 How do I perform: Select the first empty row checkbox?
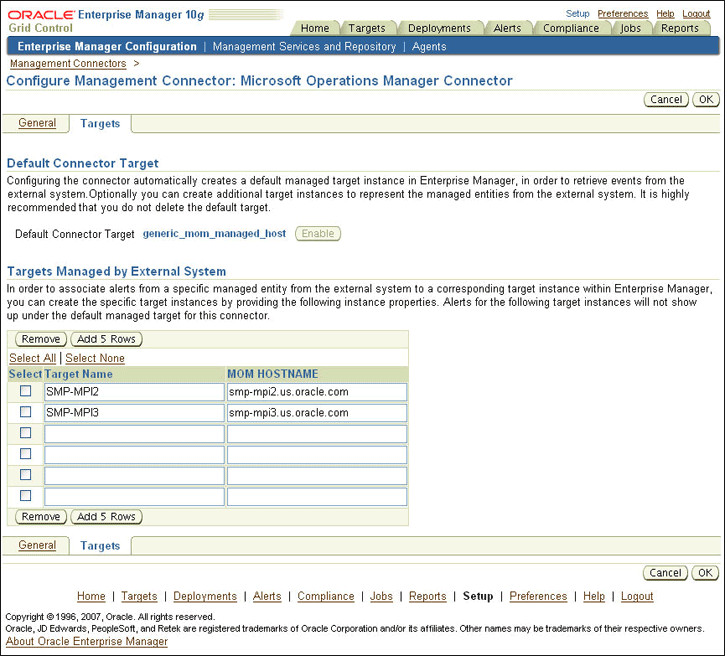tap(26, 433)
